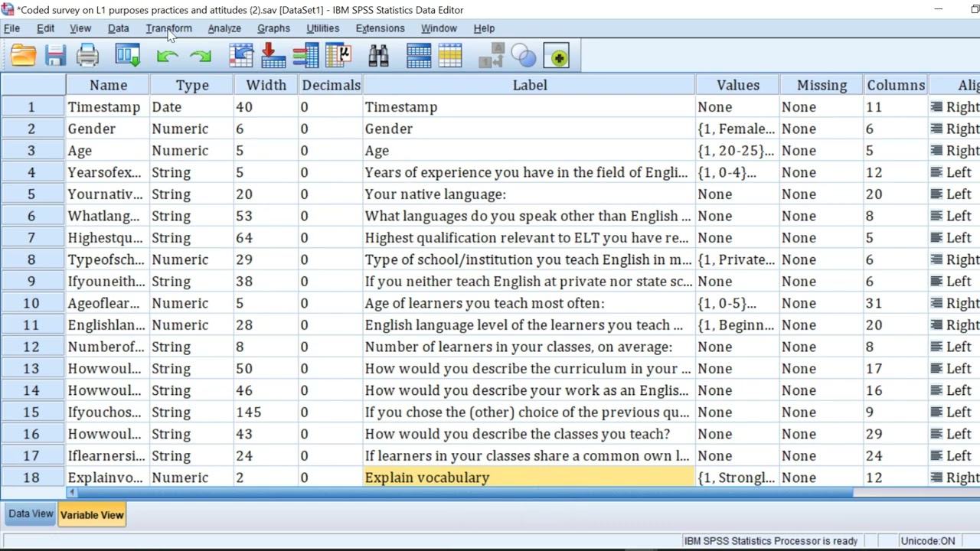
Task: Open the Edit menu
Action: pyautogui.click(x=46, y=28)
